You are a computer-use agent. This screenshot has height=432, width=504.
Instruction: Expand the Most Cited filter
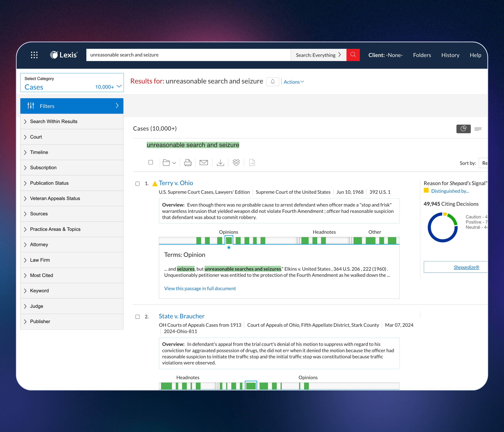[x=72, y=275]
